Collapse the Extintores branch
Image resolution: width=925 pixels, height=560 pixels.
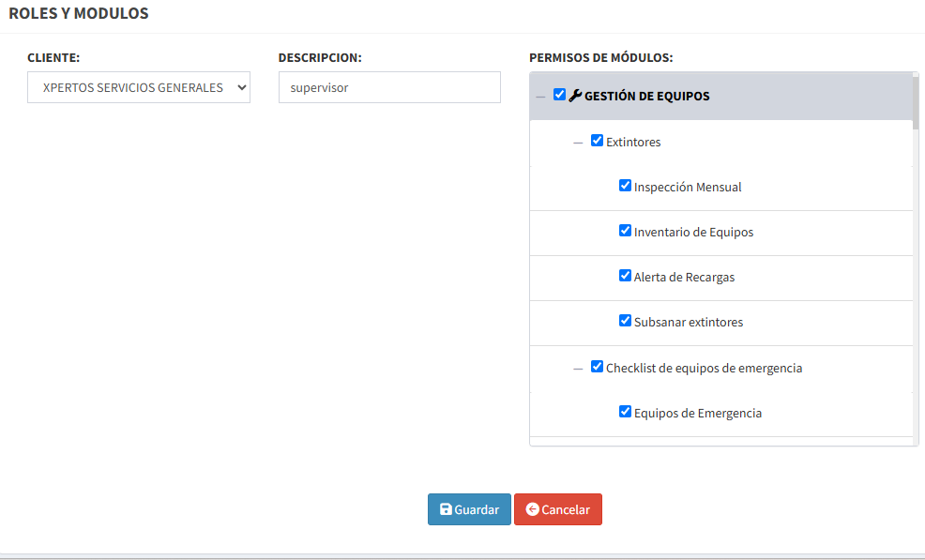578,143
